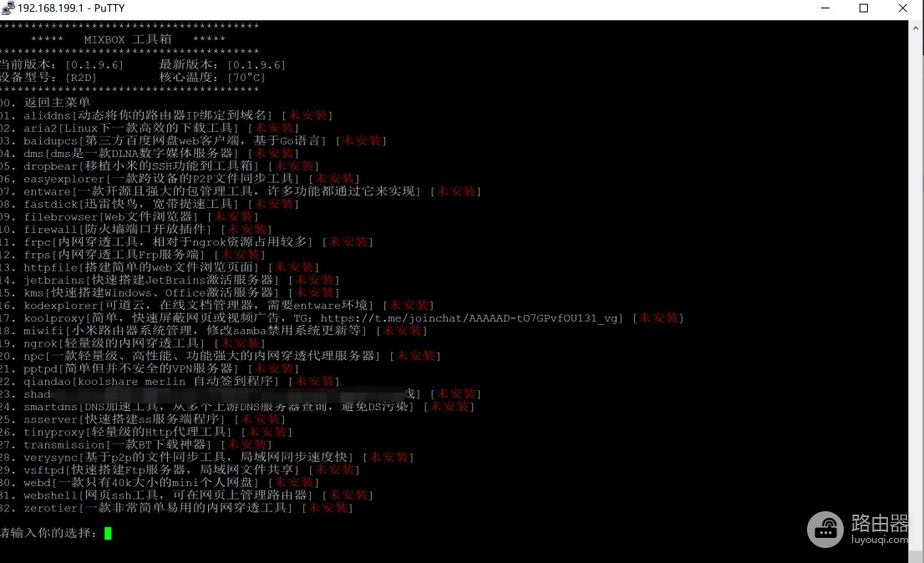Viewport: 924px width, 563px height.
Task: Click the t.me joinchat URL in koolproxy line
Action: (471, 318)
